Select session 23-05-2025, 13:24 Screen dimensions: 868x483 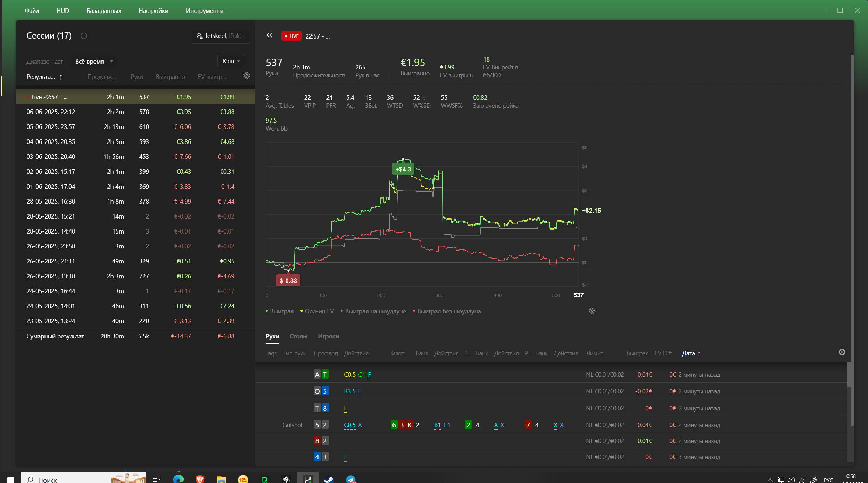pyautogui.click(x=136, y=321)
